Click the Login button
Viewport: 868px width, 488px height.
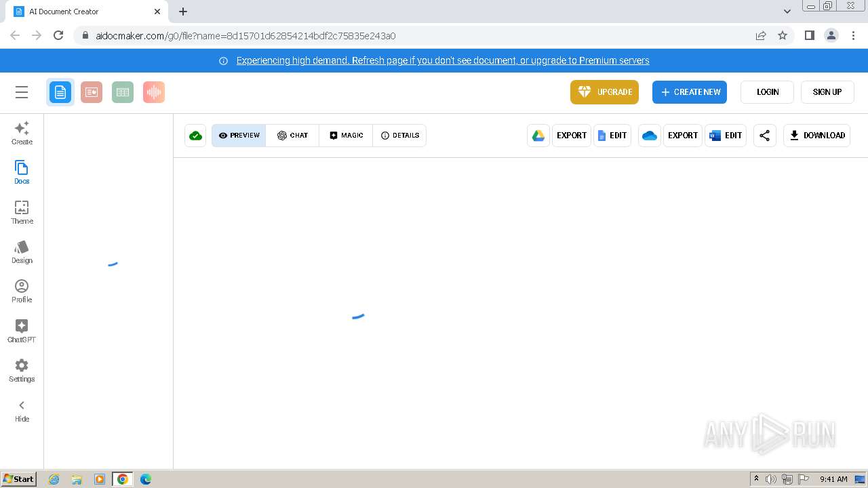coord(767,92)
